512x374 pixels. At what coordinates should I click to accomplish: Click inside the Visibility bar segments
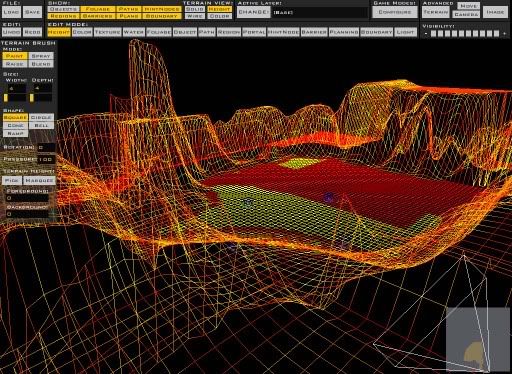click(x=465, y=33)
